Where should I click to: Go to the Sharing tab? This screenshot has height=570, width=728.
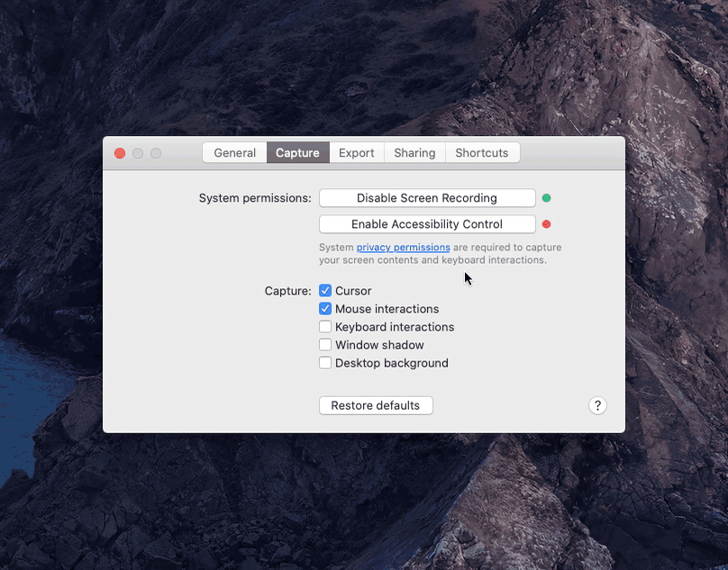(414, 153)
